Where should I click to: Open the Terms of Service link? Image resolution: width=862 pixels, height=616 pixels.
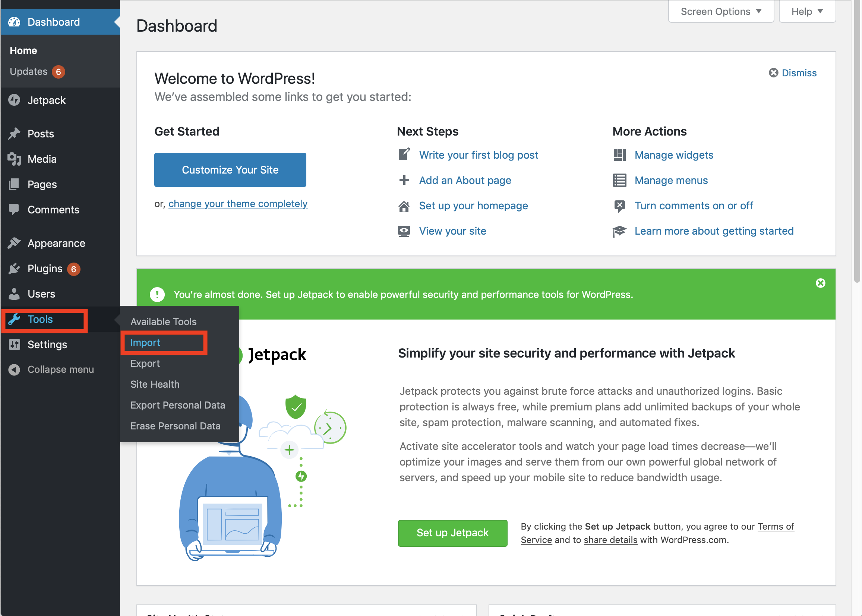point(776,527)
